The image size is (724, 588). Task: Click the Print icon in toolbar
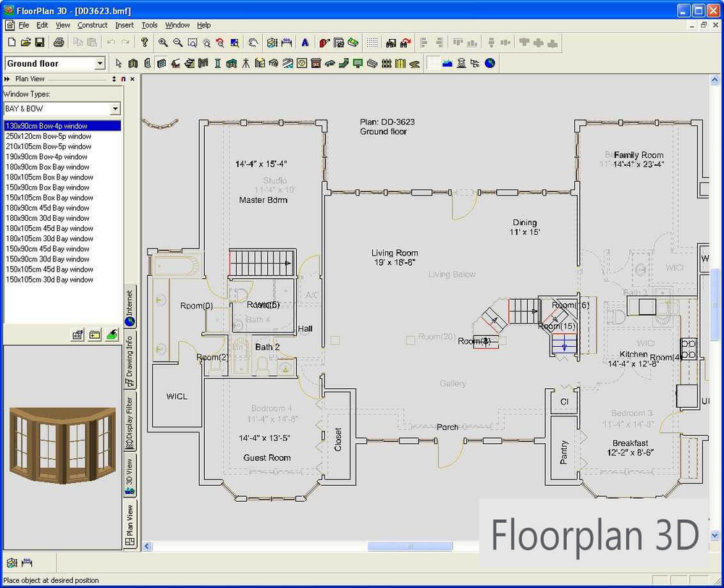59,43
